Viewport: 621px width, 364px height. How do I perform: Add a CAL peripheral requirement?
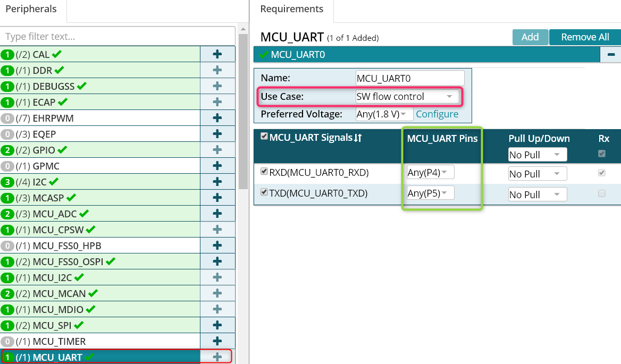pyautogui.click(x=217, y=54)
